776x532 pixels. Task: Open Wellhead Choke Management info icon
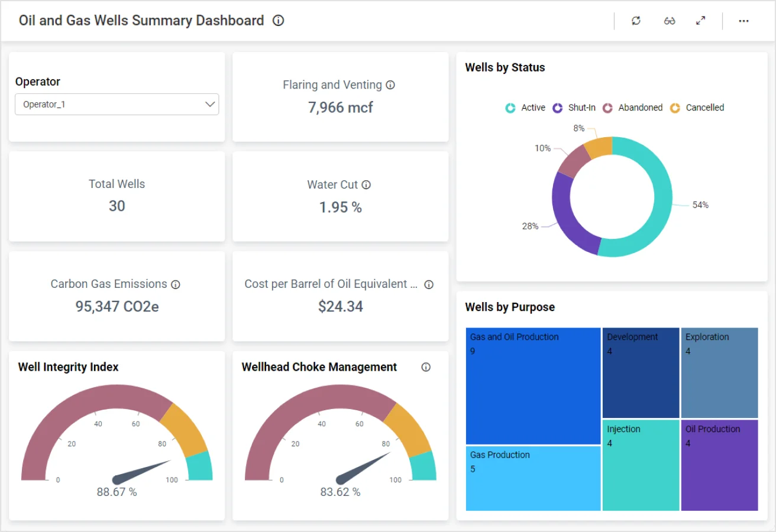(x=426, y=367)
